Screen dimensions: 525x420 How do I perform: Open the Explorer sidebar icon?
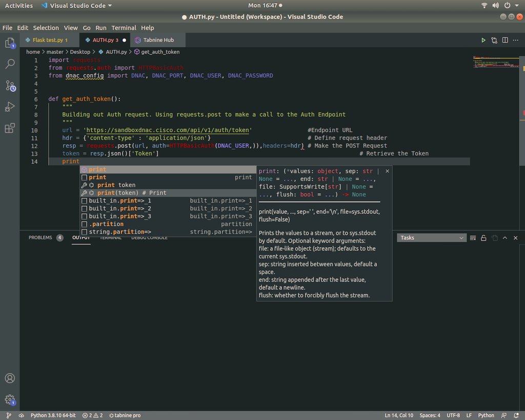[10, 44]
